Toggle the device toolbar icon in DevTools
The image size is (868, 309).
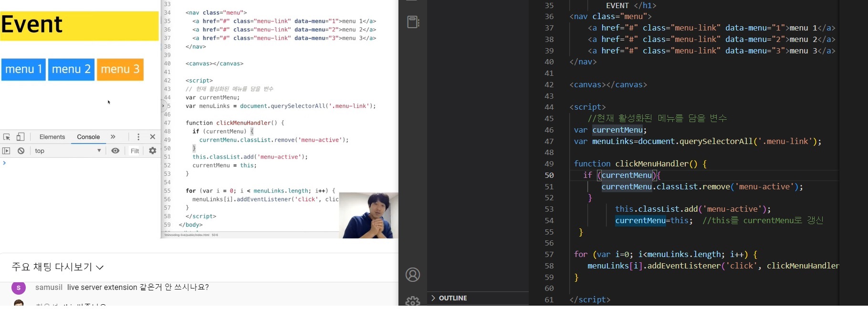click(21, 137)
